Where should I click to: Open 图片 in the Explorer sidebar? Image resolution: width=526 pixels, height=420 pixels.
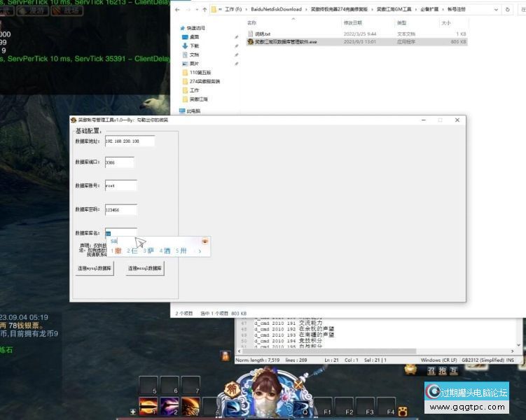(194, 64)
